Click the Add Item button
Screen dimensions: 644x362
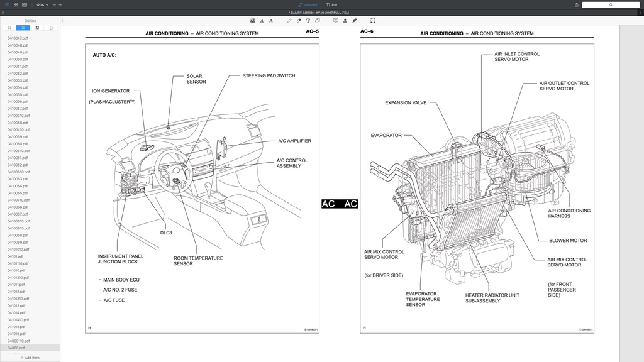click(x=30, y=357)
